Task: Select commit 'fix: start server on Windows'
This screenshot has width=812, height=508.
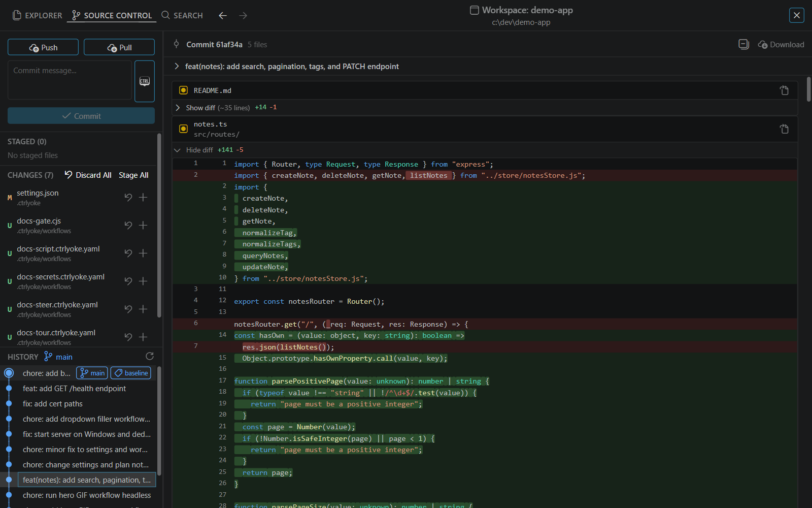Action: point(87,434)
